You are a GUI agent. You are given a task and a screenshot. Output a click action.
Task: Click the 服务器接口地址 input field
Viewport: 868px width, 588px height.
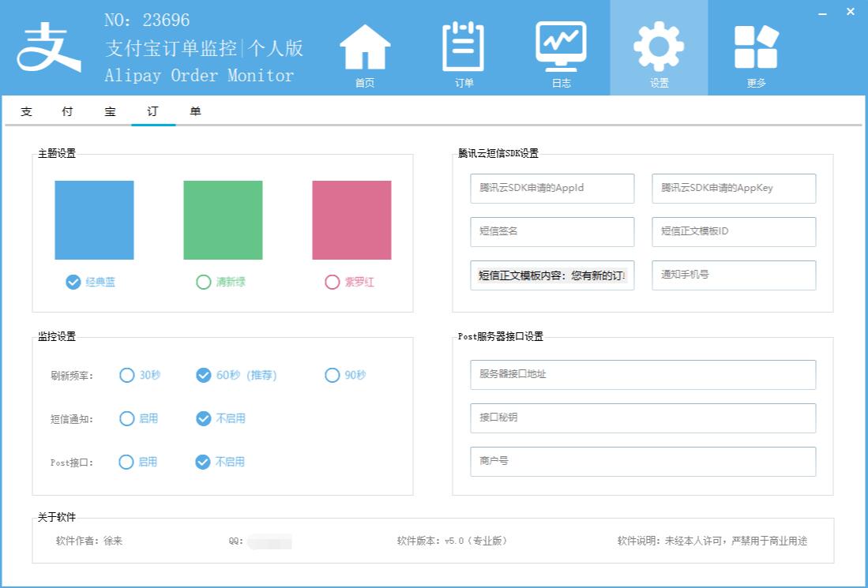[x=641, y=374]
